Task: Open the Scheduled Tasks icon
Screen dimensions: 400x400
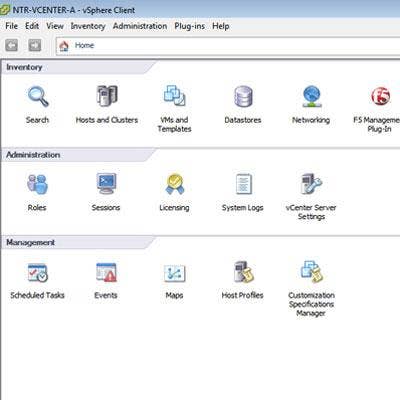Action: [x=37, y=273]
